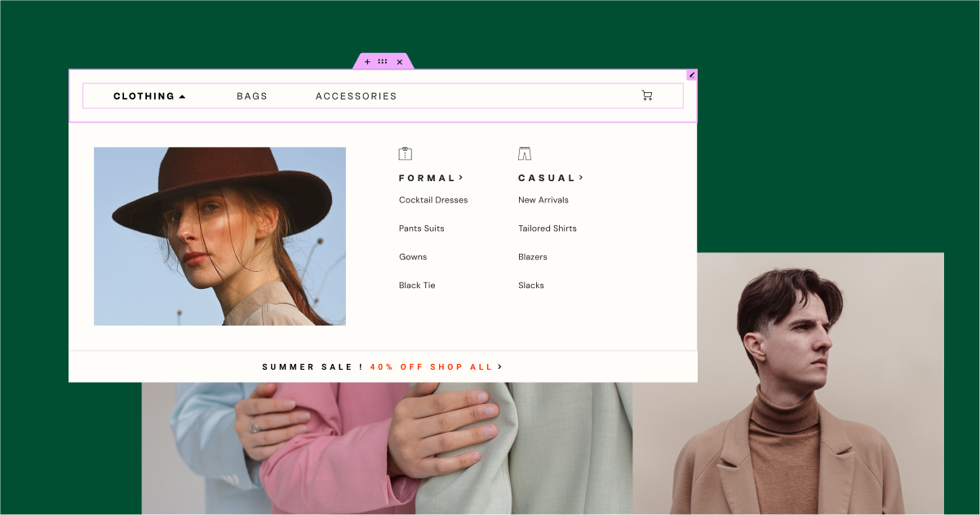Click the X icon on the purple tab
The height and width of the screenshot is (515, 980).
coord(400,62)
